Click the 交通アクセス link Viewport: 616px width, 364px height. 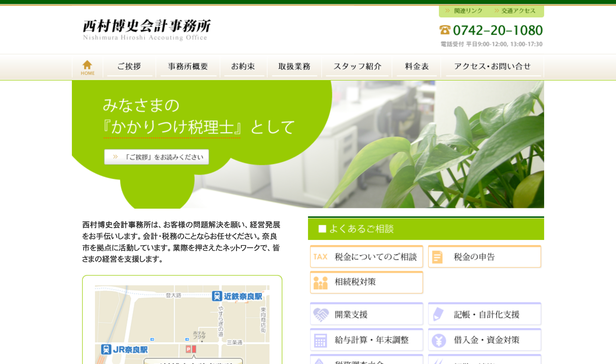tap(518, 11)
